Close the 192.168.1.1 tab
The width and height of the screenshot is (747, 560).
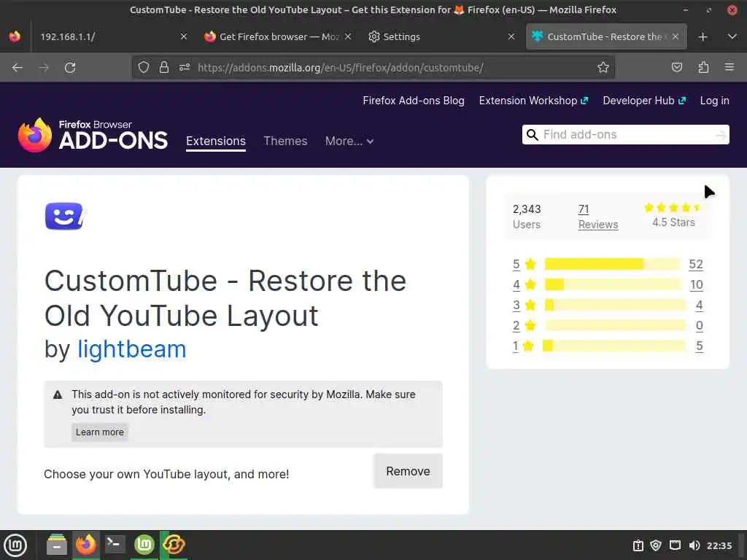click(x=183, y=36)
